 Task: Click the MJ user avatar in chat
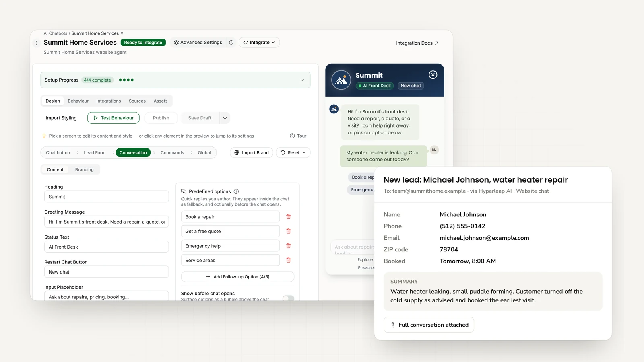pyautogui.click(x=434, y=150)
